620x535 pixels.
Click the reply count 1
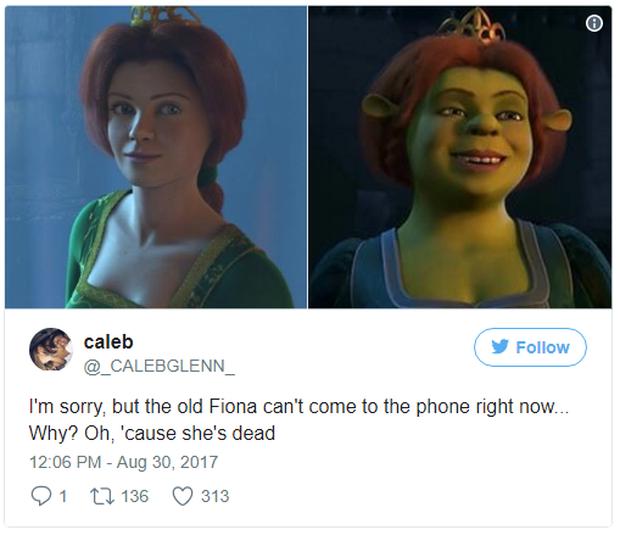click(62, 496)
